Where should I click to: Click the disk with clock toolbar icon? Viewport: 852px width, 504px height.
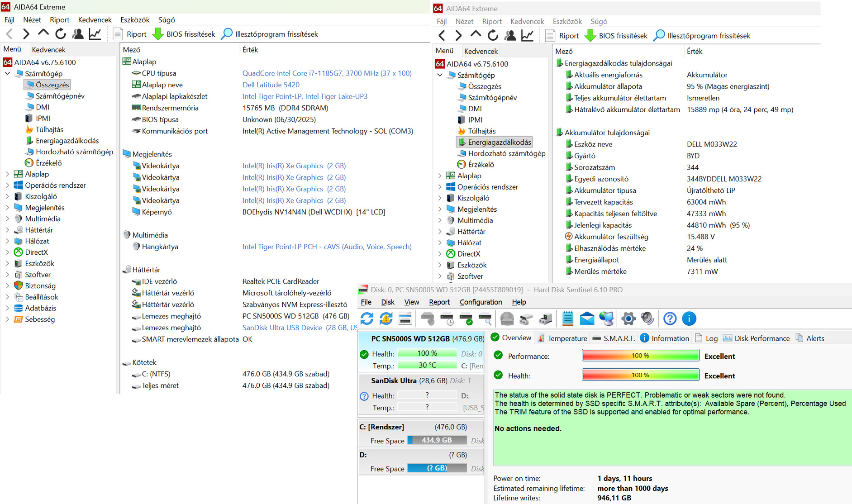[x=447, y=319]
